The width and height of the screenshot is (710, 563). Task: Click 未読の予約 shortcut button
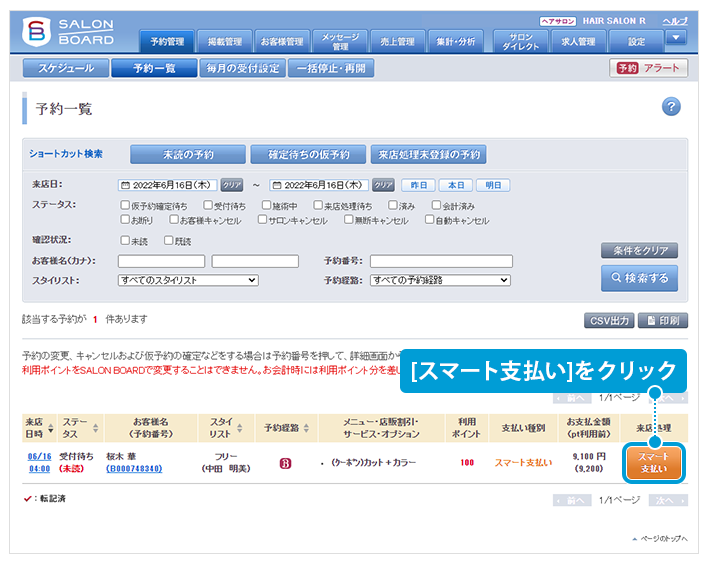[x=188, y=154]
